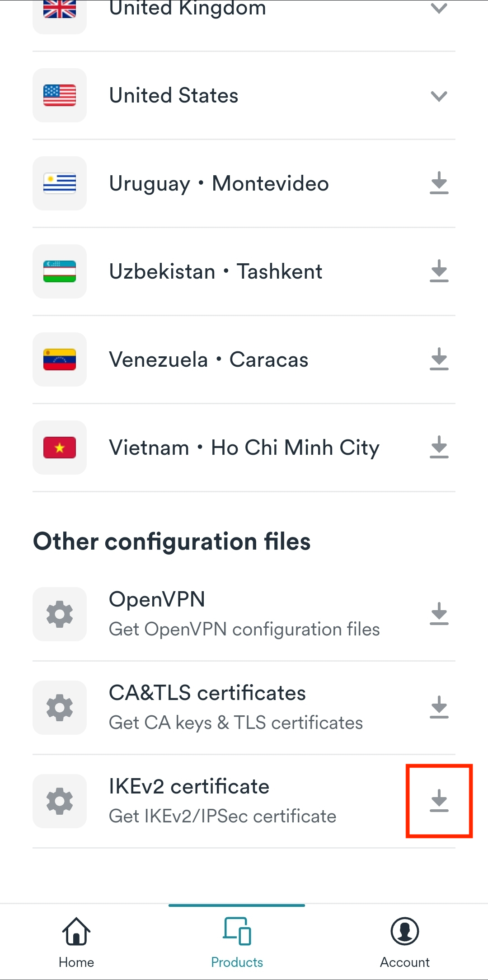
Task: Tap the Uruguay flag thumbnail
Action: tap(60, 183)
